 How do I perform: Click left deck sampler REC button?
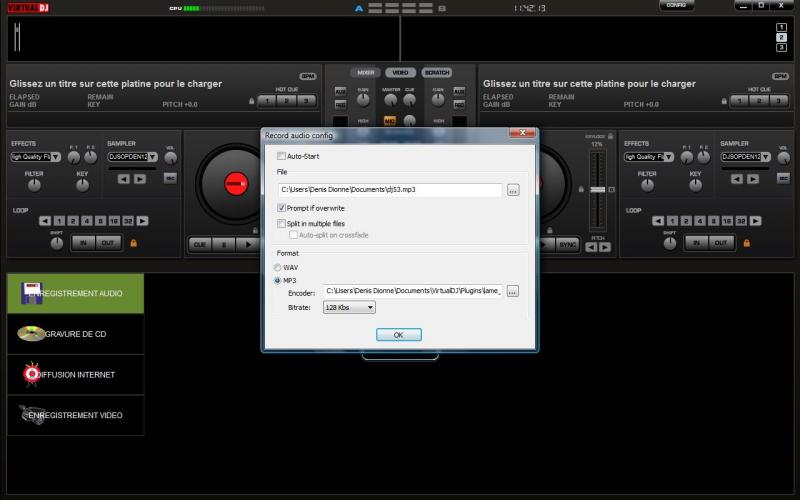pyautogui.click(x=170, y=178)
